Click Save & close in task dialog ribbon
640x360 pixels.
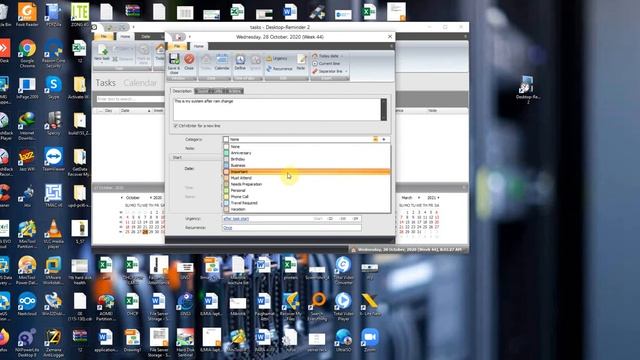coord(174,63)
